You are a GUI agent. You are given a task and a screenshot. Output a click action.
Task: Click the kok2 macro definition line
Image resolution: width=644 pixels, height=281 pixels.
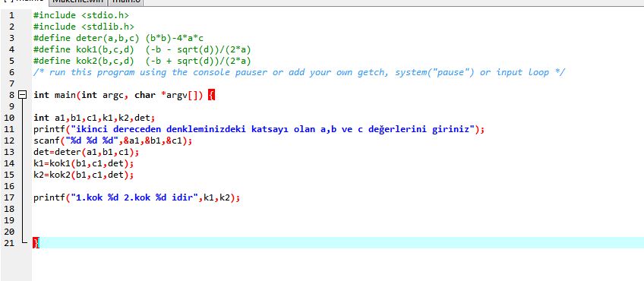coord(142,62)
